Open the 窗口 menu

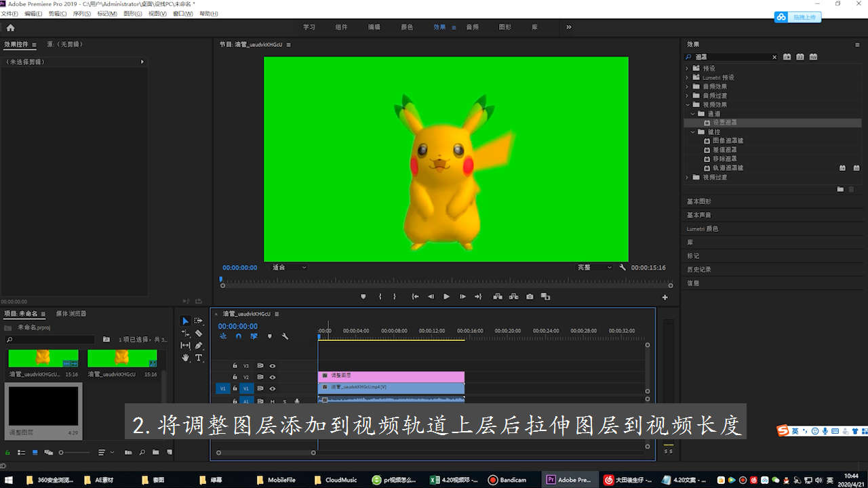tap(183, 14)
